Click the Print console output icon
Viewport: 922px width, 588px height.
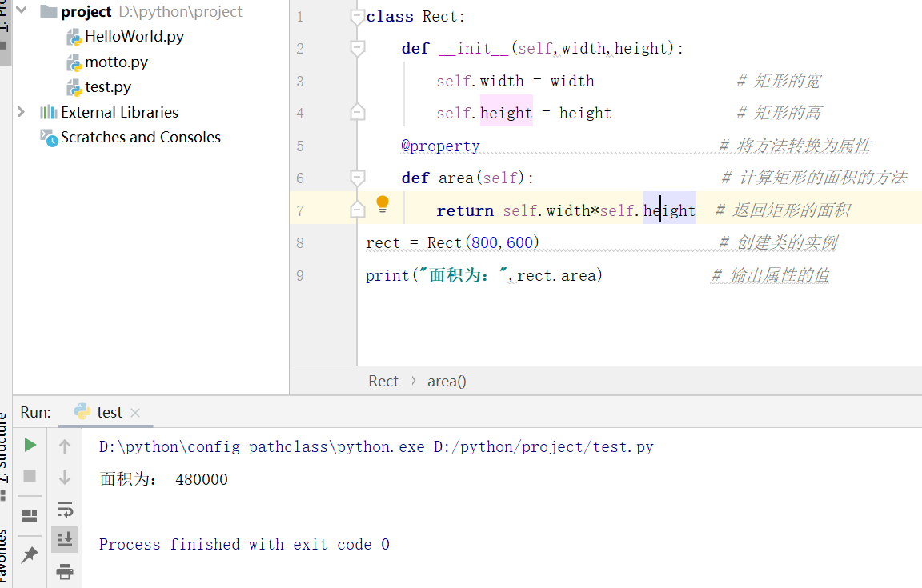point(65,571)
